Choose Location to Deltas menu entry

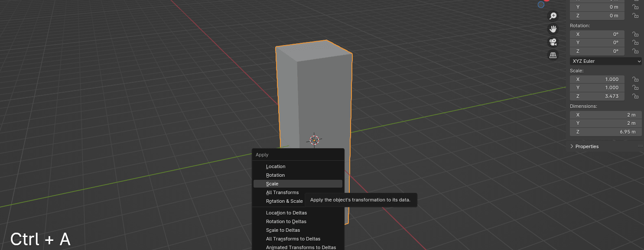[x=286, y=213]
